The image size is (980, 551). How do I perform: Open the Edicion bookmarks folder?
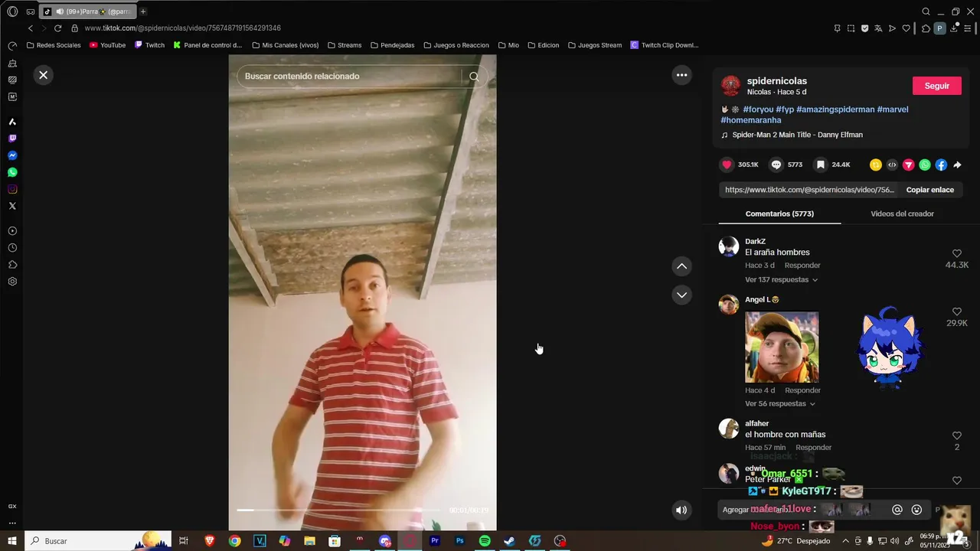tap(543, 45)
